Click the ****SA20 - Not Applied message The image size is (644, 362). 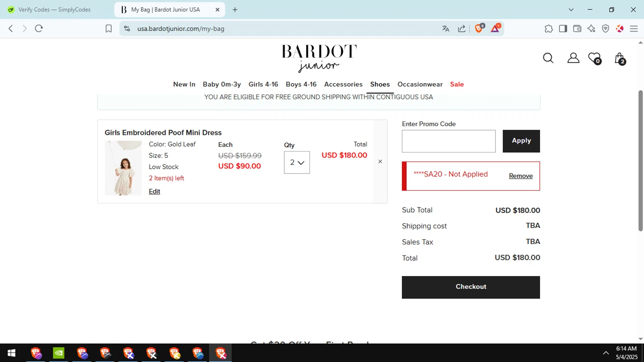(x=451, y=174)
